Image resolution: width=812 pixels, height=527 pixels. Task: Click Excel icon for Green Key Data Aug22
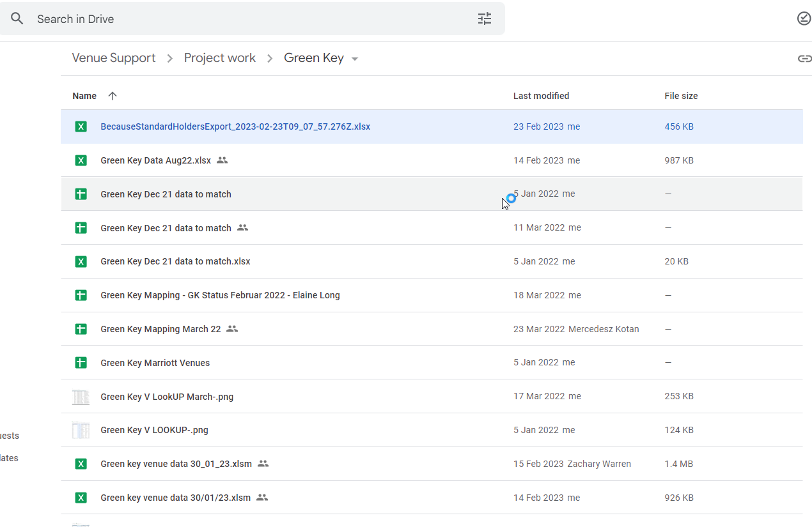coord(81,160)
